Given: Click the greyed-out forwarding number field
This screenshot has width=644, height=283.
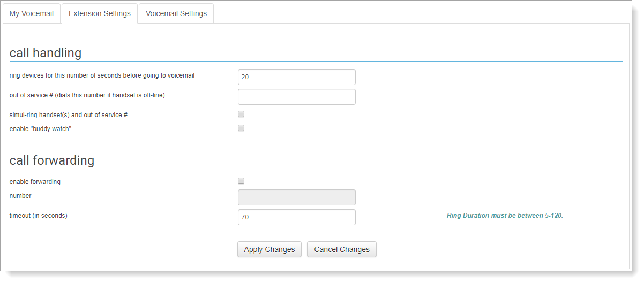Looking at the screenshot, I should (x=296, y=197).
